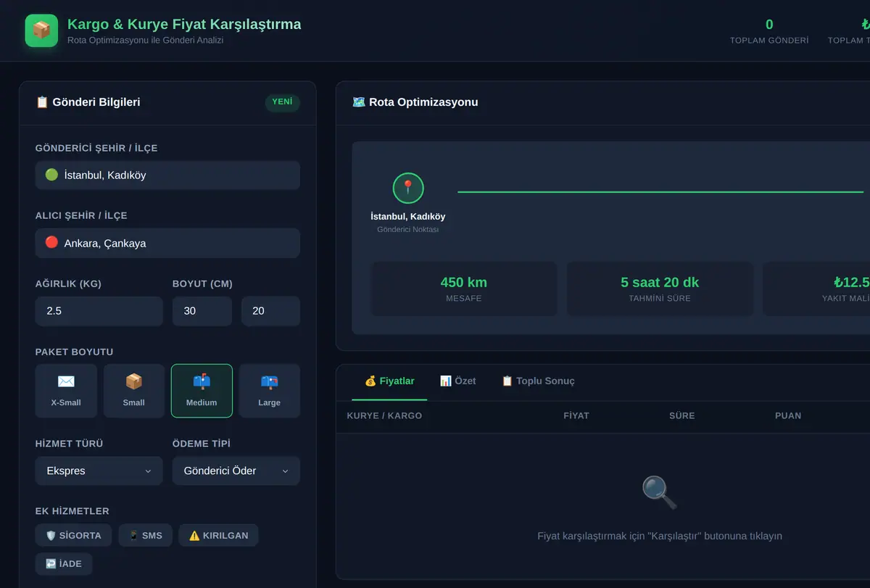
Task: Choose Medium packet size
Action: (x=202, y=391)
